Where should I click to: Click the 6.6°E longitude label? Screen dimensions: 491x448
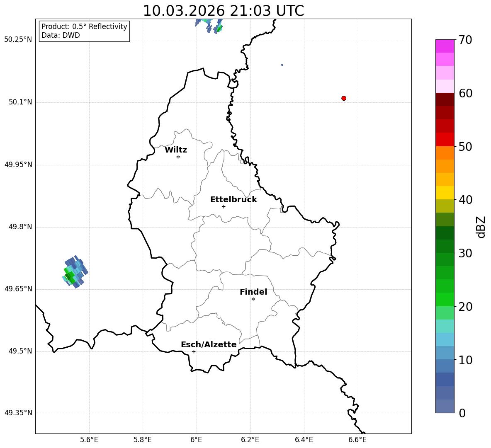pos(357,440)
